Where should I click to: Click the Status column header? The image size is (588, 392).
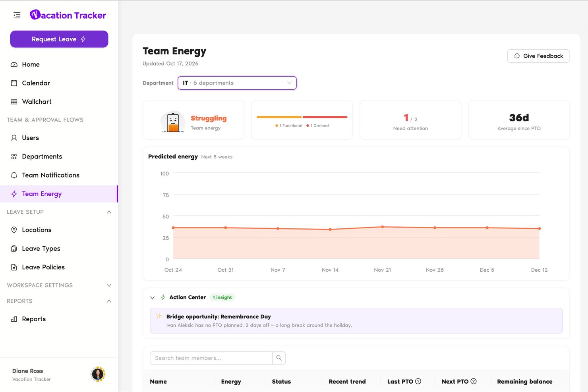tap(281, 382)
